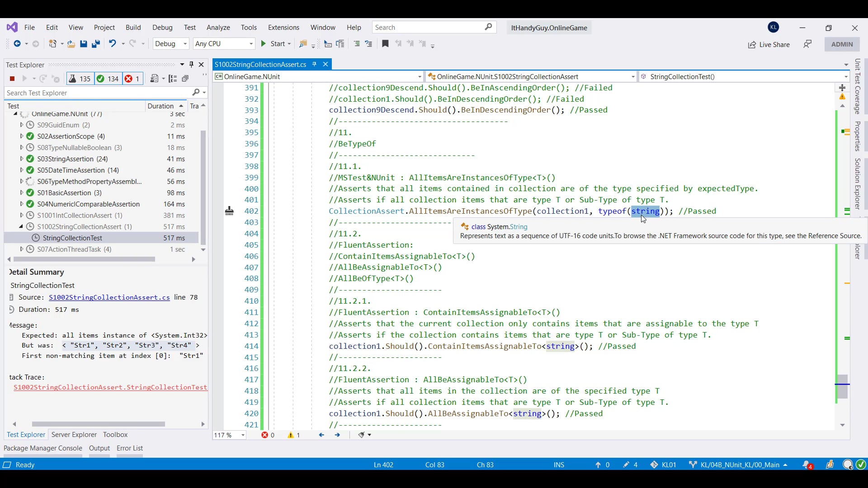This screenshot has height=488, width=868.
Task: Click the Git changes pencil icon in status bar
Action: (626, 465)
